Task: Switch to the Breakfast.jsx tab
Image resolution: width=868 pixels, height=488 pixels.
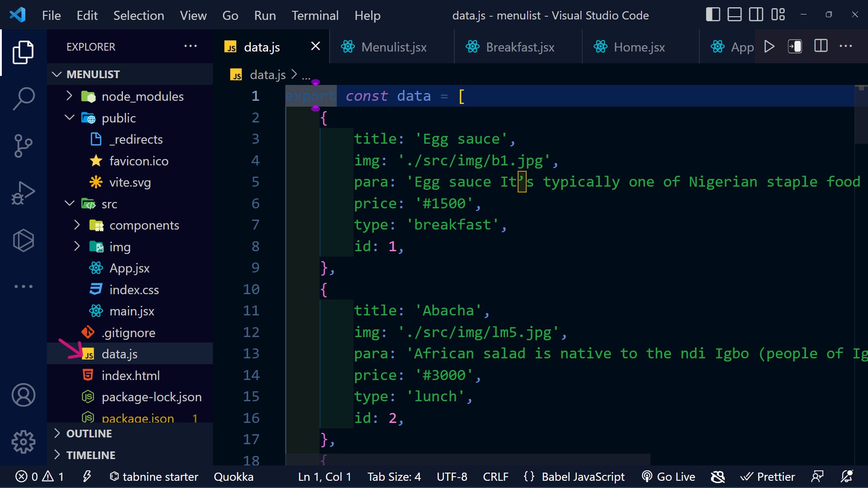Action: coord(519,47)
